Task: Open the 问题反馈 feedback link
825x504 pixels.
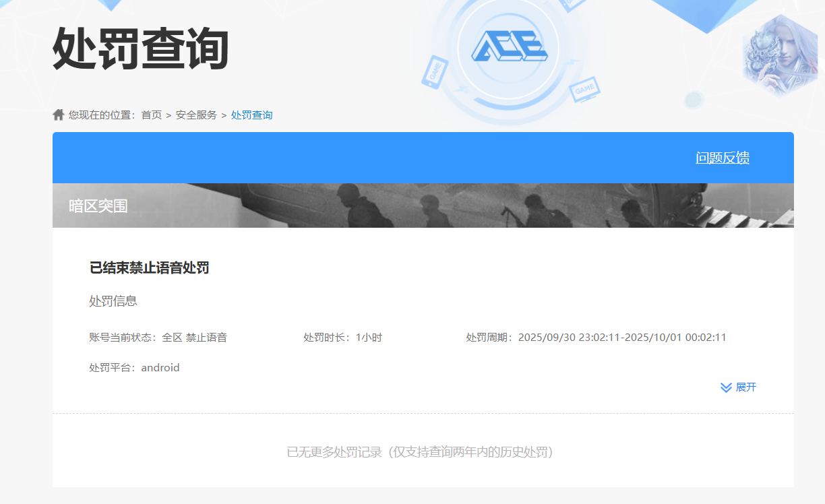Action: click(723, 157)
